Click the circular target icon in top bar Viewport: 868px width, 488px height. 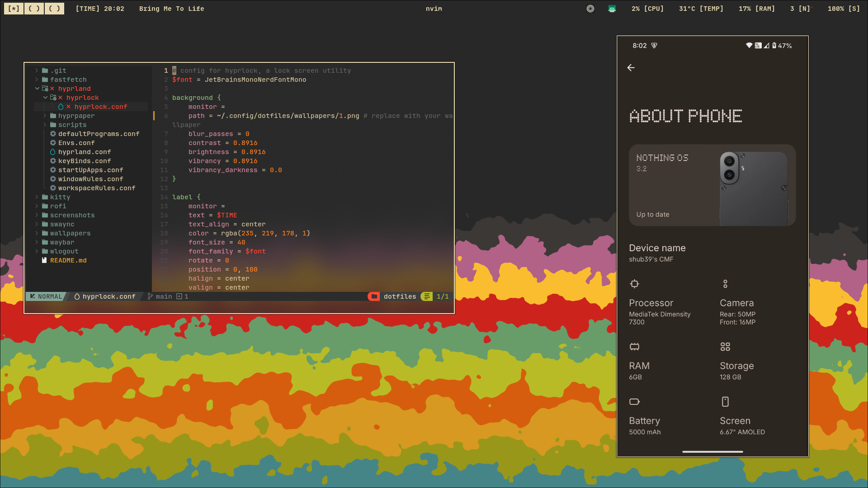(590, 9)
